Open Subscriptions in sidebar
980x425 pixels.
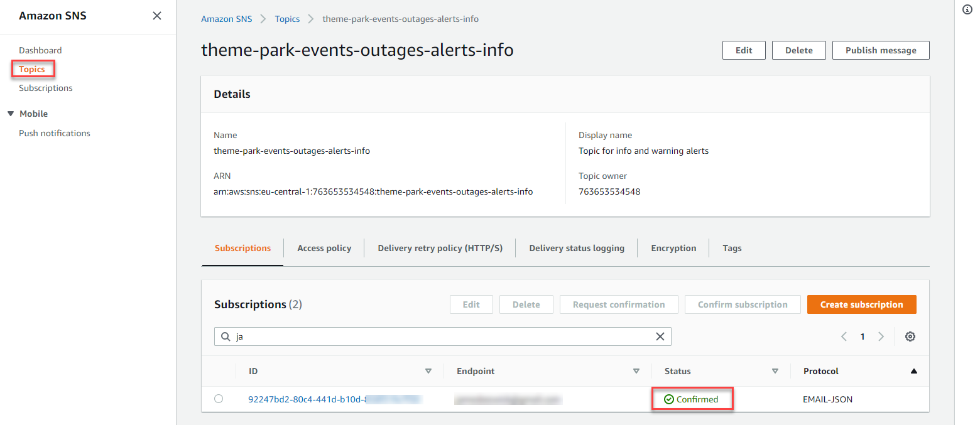coord(46,88)
